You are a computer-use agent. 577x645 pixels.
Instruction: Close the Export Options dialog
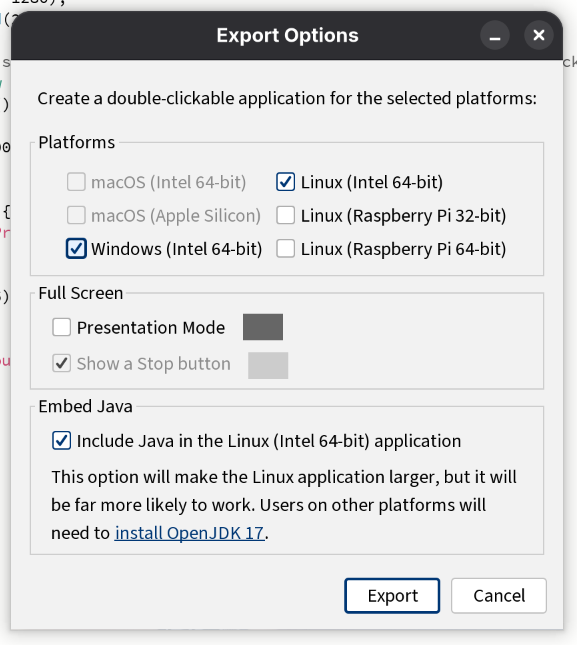click(x=539, y=35)
